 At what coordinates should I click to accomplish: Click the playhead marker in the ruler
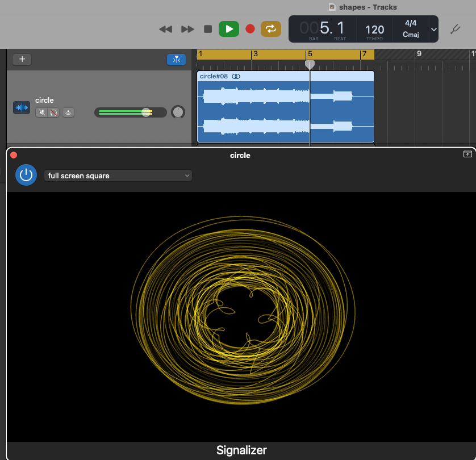tap(310, 64)
